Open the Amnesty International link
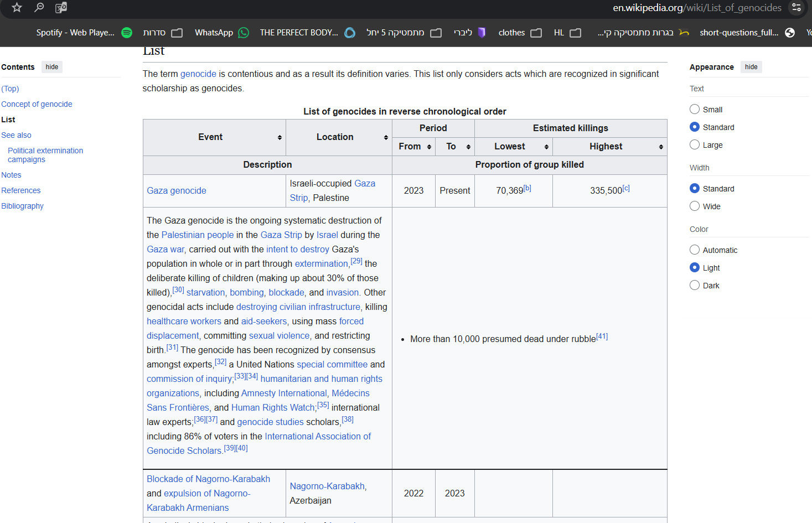Image resolution: width=812 pixels, height=523 pixels. (284, 393)
